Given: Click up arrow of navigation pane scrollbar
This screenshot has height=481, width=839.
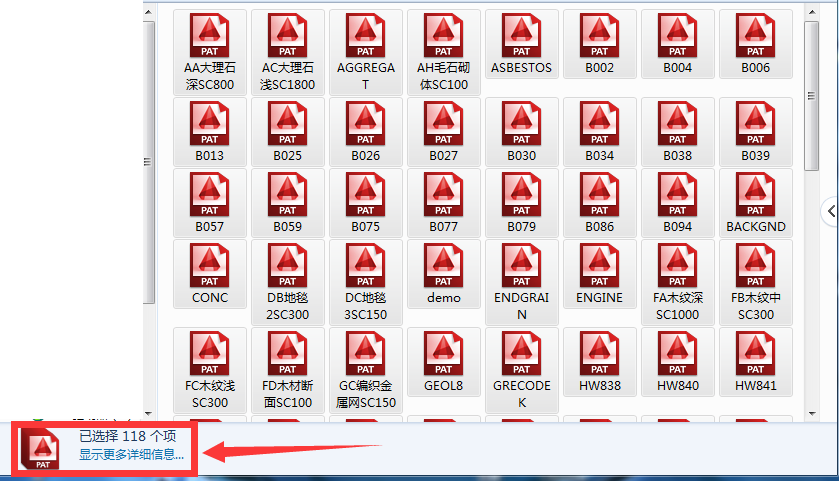Looking at the screenshot, I should click(149, 12).
